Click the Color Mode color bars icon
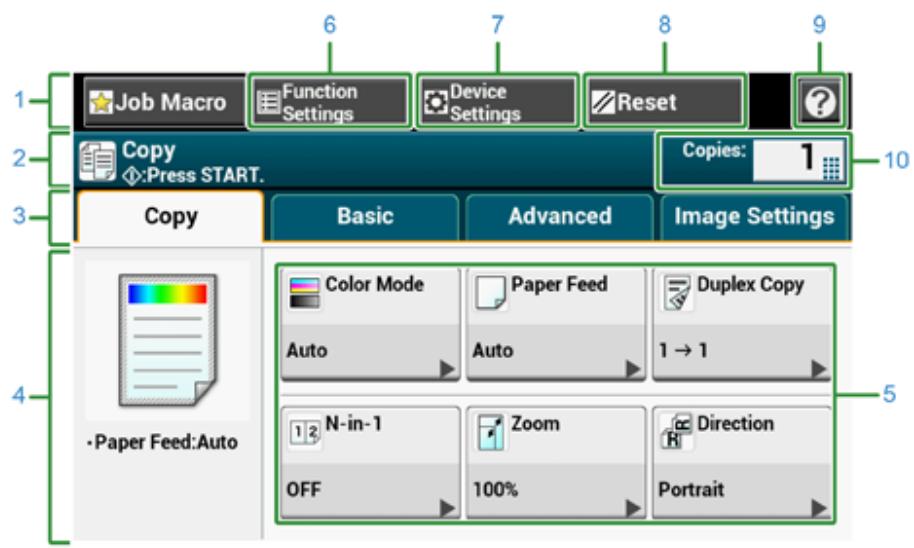Screen dimensions: 914x548 304,293
